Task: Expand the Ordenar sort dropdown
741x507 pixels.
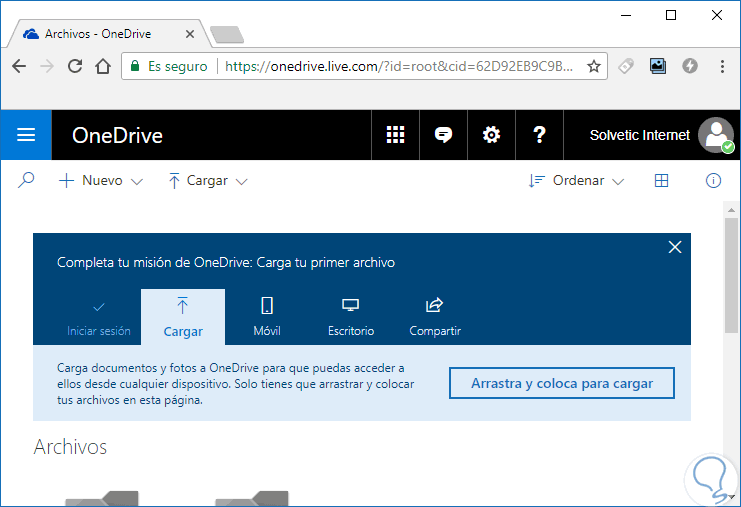Action: click(x=577, y=180)
